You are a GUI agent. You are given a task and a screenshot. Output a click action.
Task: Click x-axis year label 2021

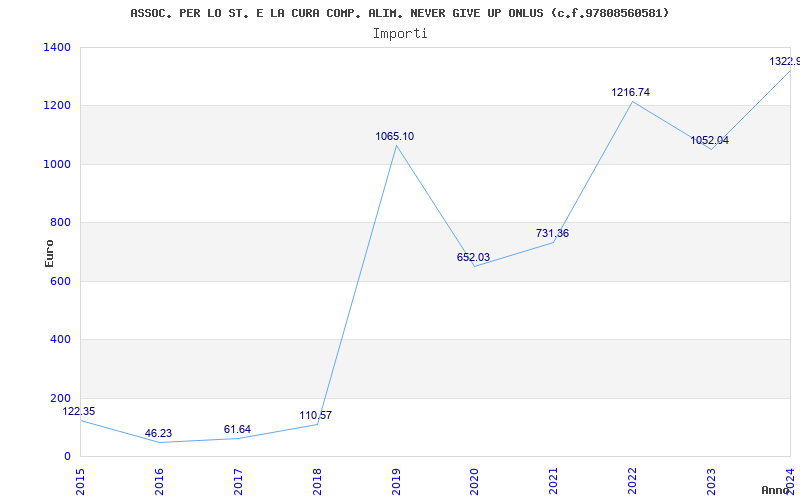554,481
